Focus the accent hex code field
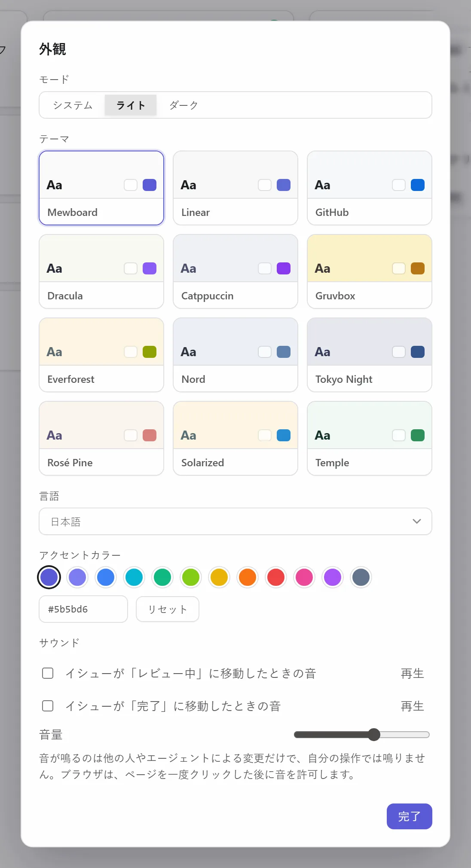The image size is (471, 868). [x=83, y=609]
